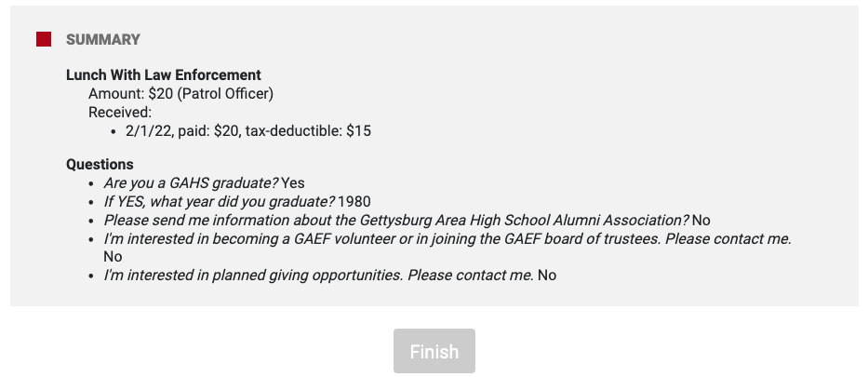This screenshot has width=868, height=377.
Task: Click the Gettysburg Alumni Association information question
Action: pos(396,221)
